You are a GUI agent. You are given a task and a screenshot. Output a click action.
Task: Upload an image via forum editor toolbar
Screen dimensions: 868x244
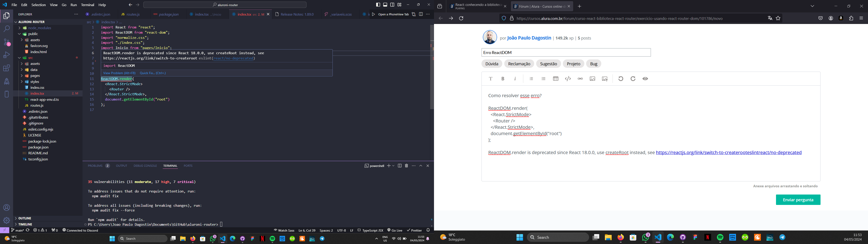click(x=605, y=79)
